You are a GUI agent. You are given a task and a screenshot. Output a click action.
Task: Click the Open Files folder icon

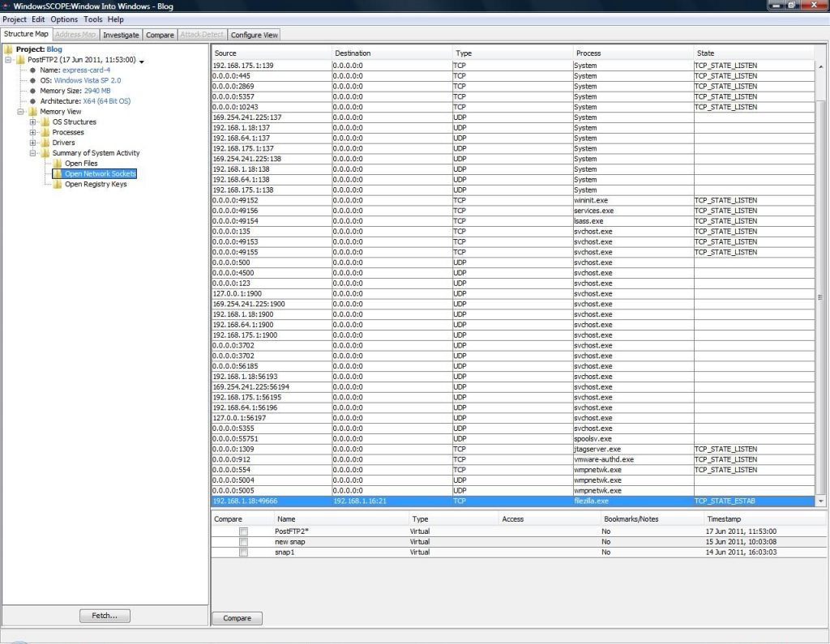[x=58, y=163]
